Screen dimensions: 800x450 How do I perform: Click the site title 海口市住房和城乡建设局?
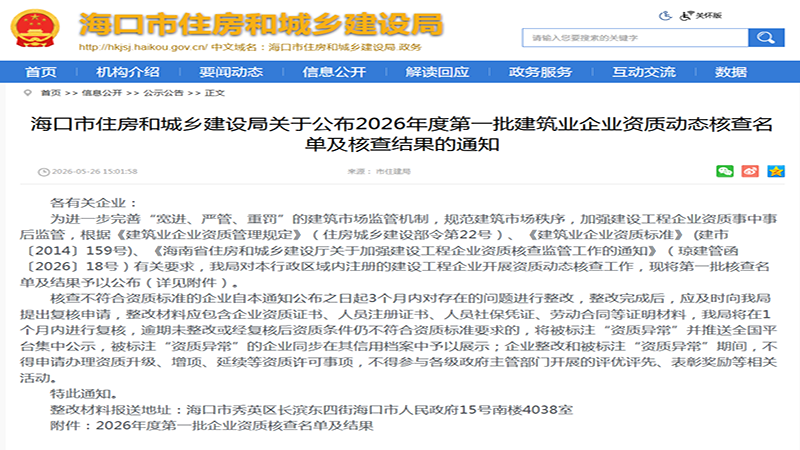coord(261,24)
